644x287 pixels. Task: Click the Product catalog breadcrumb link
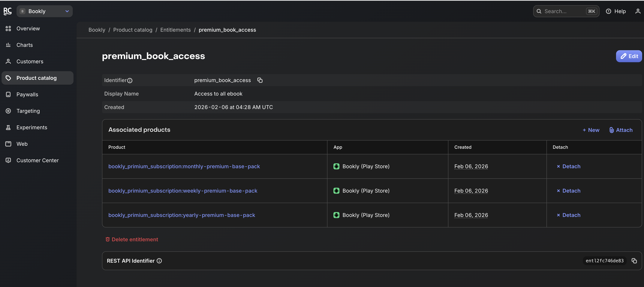(133, 30)
